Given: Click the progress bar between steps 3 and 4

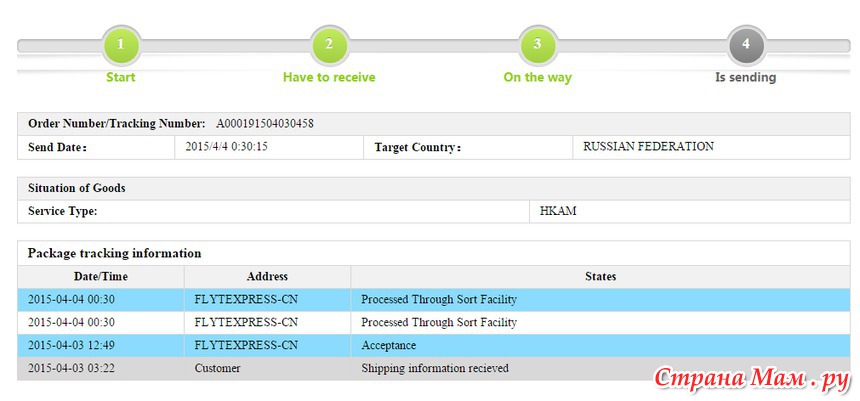Looking at the screenshot, I should 642,46.
